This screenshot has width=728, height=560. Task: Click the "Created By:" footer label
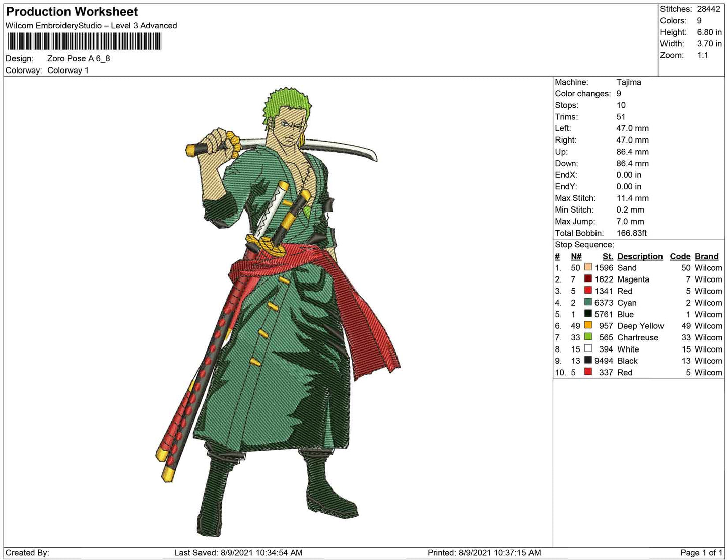click(27, 553)
